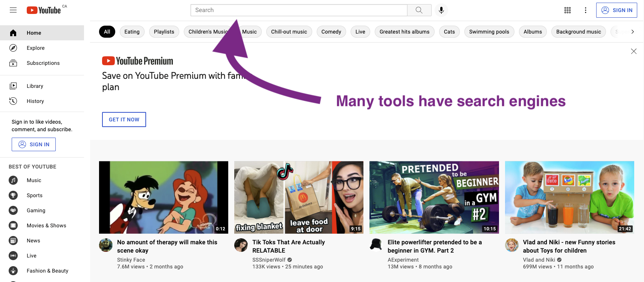Viewport: 644px width, 282px height.
Task: Click the Library sidebar icon
Action: tap(13, 86)
